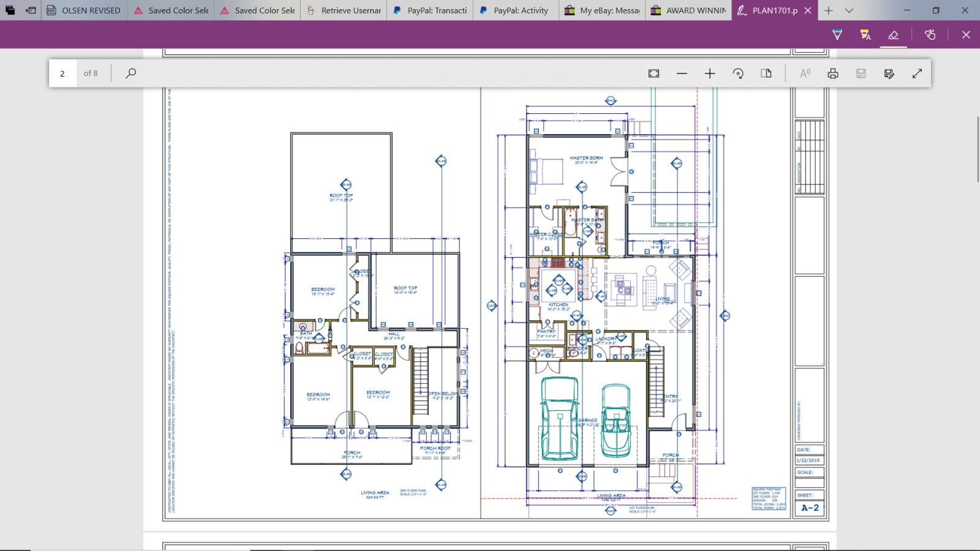
Task: Select the highlighter inking tool
Action: tap(865, 35)
